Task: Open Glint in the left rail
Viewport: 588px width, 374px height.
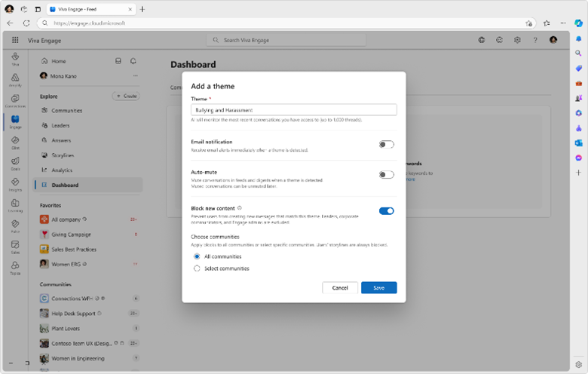Action: 15,143
